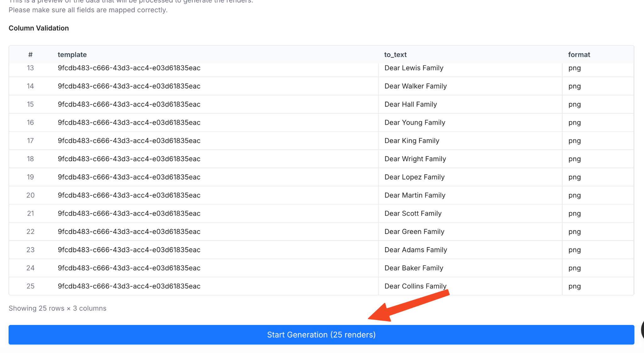Viewport: 644px width, 353px height.
Task: Click row number 20
Action: coord(30,195)
